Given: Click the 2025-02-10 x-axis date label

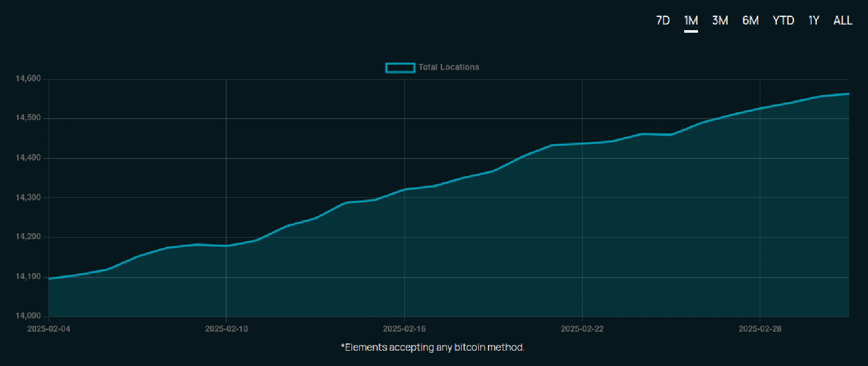Looking at the screenshot, I should (x=226, y=329).
